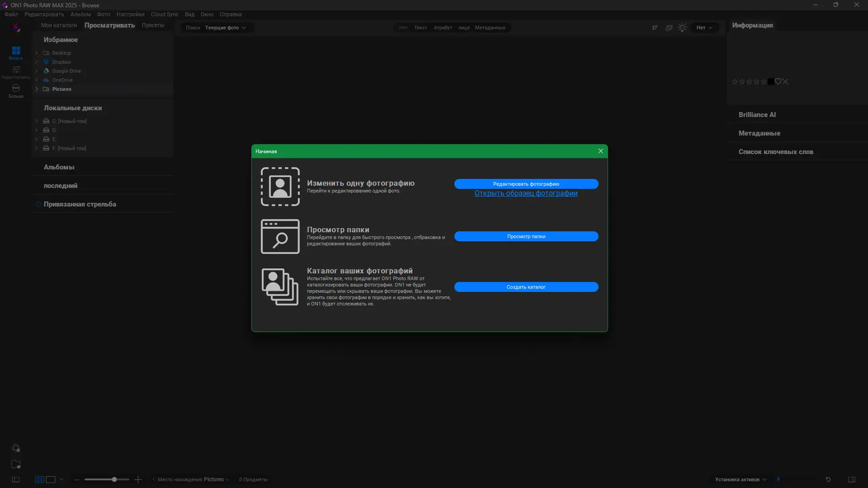
Task: Click the plus icon to enlarge thumbnails
Action: (138, 479)
